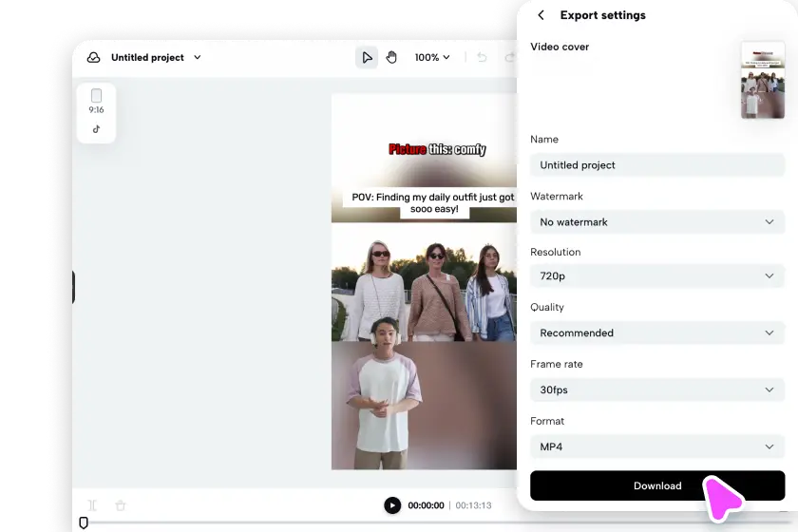The width and height of the screenshot is (798, 532).
Task: Open the Watermark dropdown
Action: point(656,221)
